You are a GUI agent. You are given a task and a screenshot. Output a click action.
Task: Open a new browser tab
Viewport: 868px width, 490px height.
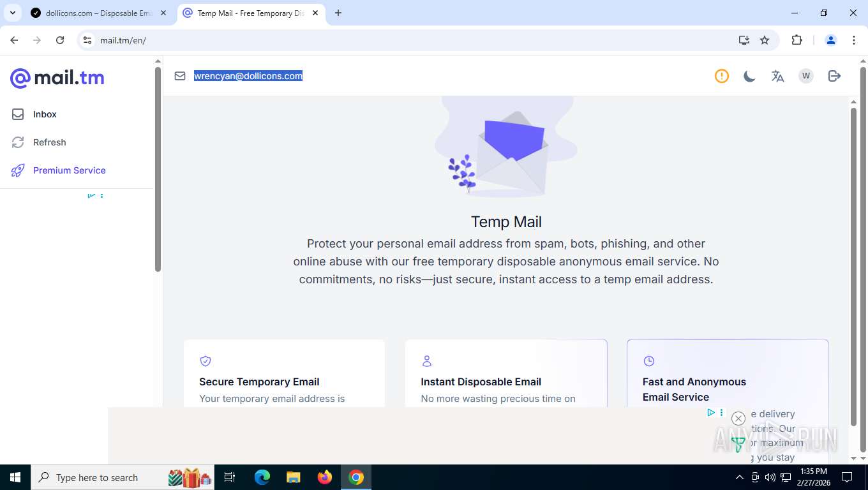point(338,13)
